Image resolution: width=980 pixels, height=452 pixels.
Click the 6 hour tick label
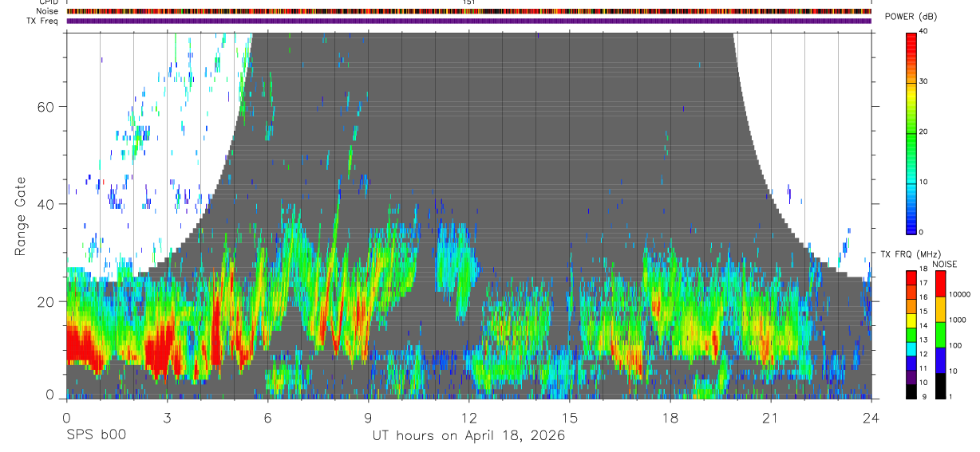tap(267, 418)
